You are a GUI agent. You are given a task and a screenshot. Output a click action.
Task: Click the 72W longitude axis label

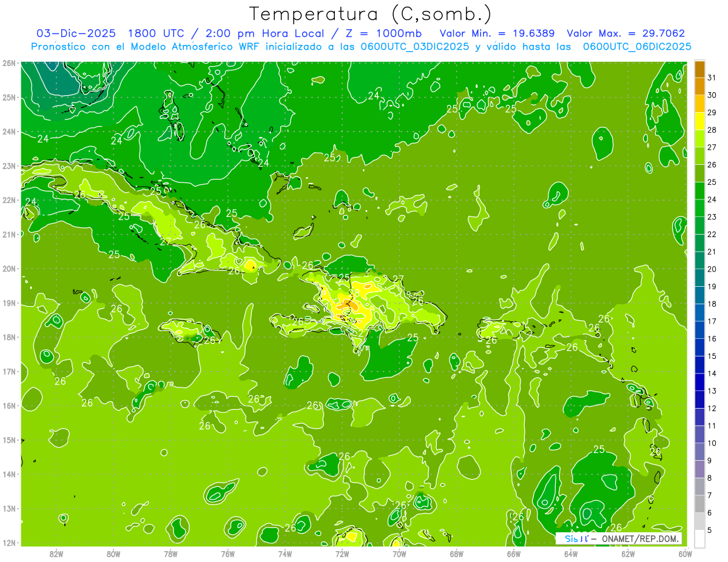342,553
